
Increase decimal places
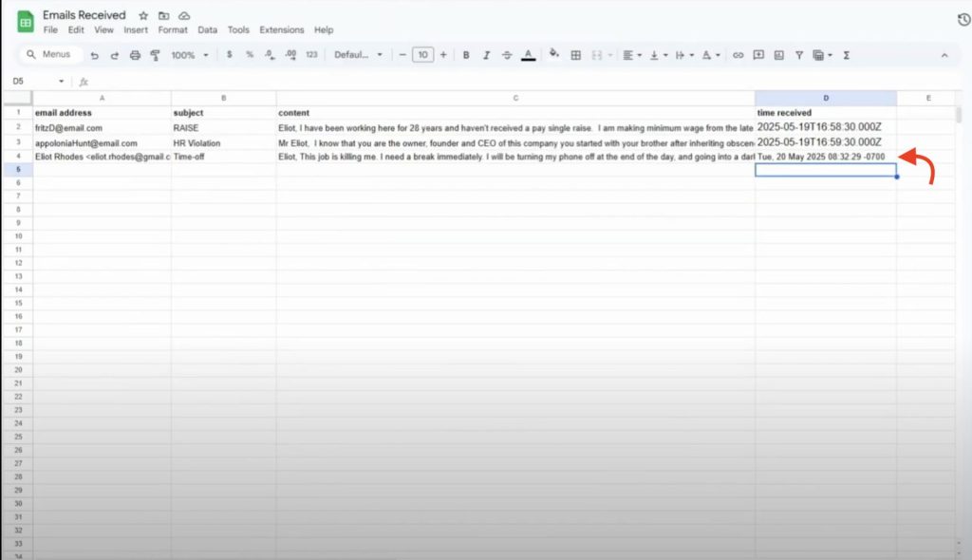tap(290, 54)
